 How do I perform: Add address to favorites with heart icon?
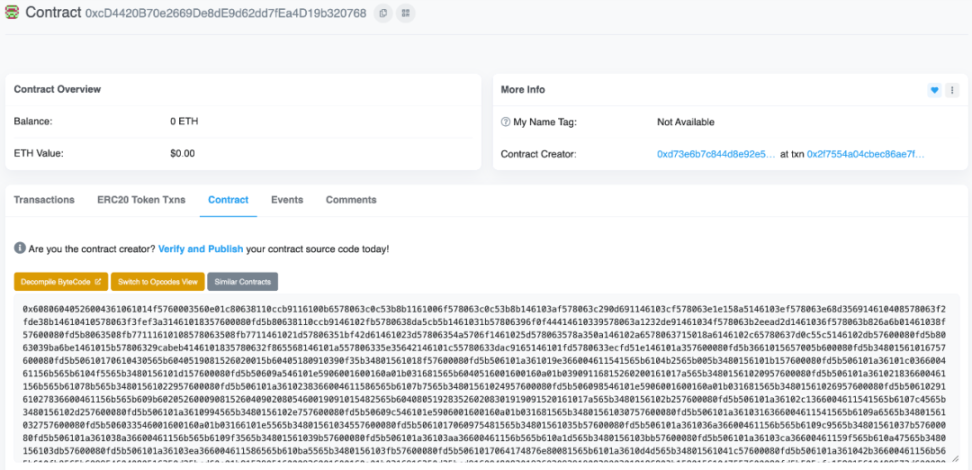[x=935, y=90]
